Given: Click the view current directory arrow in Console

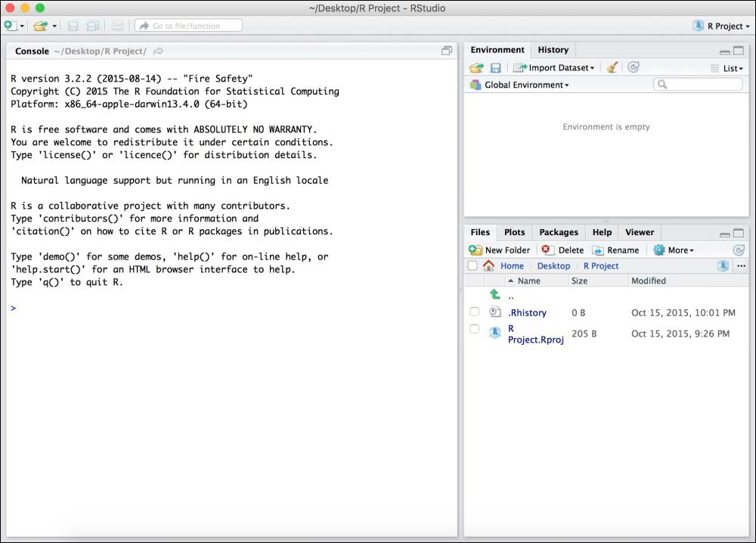Looking at the screenshot, I should 158,51.
